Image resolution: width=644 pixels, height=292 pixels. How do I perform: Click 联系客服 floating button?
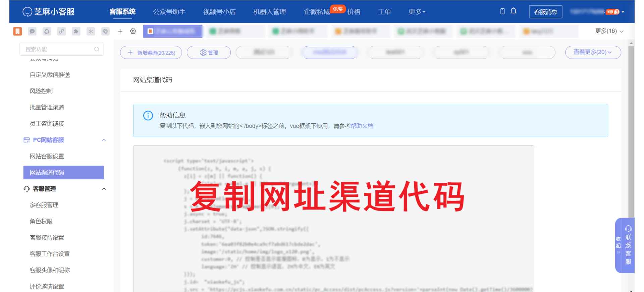[x=628, y=245]
